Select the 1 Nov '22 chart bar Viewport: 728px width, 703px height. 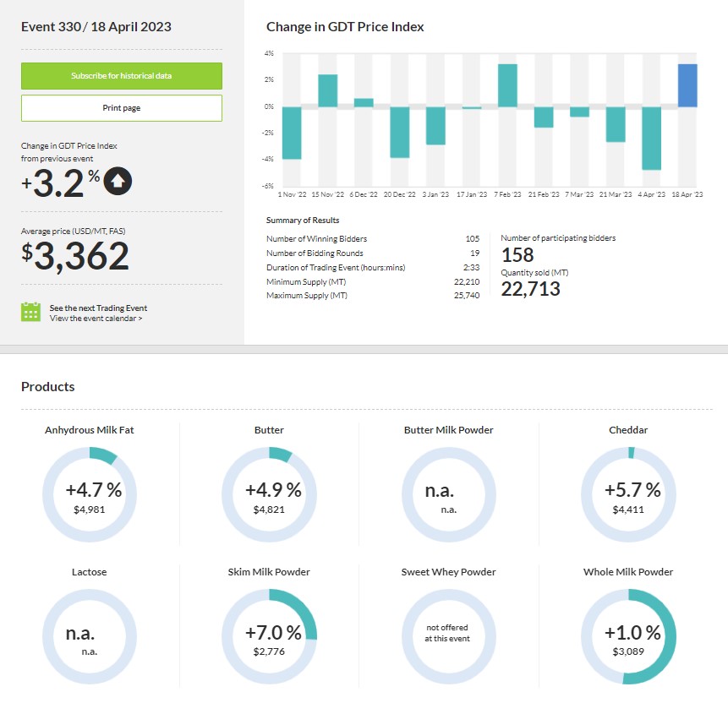pos(292,134)
